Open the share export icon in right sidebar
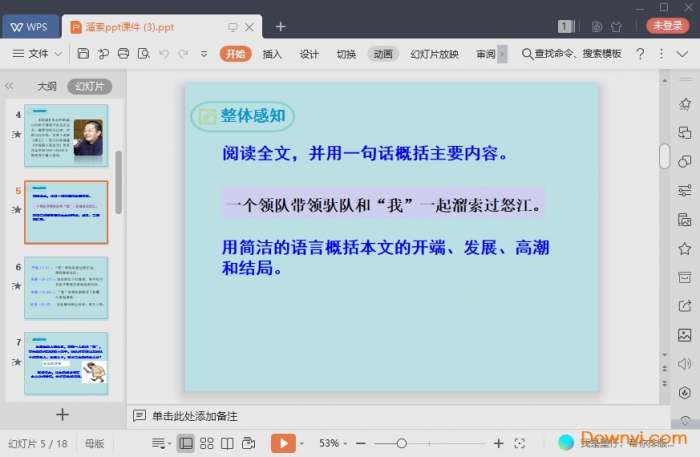700x457 pixels. coord(684,306)
